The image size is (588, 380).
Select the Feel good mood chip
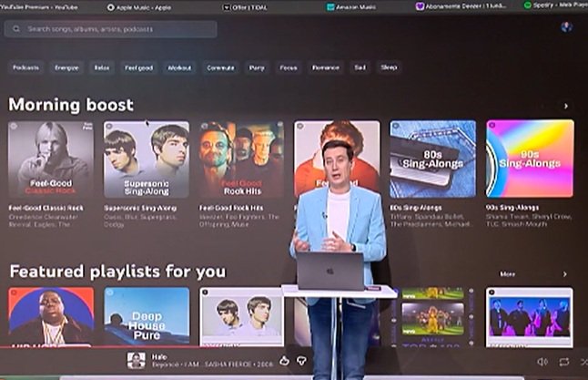point(138,68)
